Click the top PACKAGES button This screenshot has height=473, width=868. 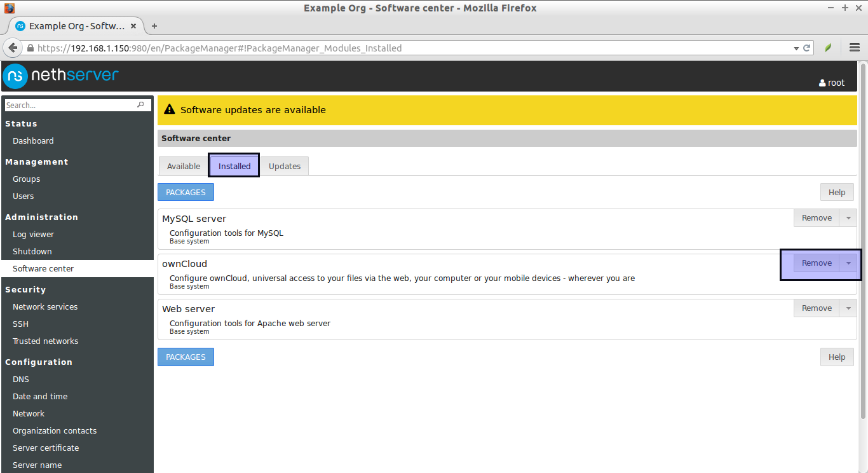[x=186, y=192]
